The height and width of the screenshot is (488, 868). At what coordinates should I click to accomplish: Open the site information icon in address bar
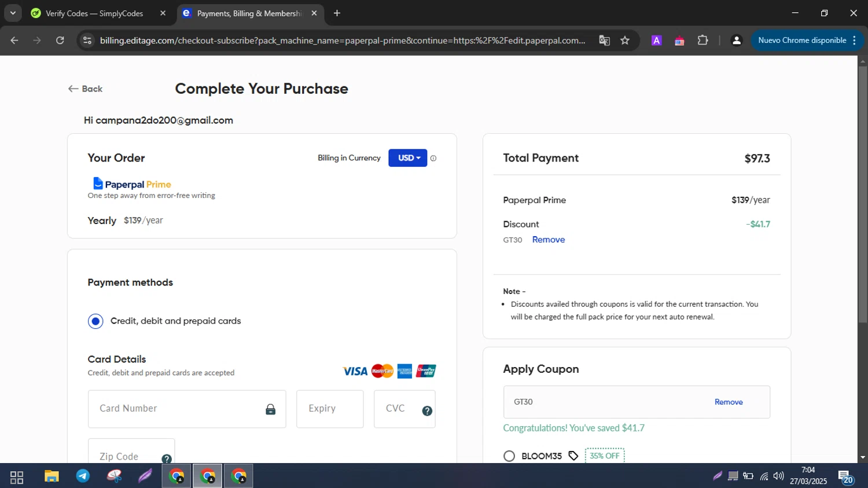click(x=87, y=41)
